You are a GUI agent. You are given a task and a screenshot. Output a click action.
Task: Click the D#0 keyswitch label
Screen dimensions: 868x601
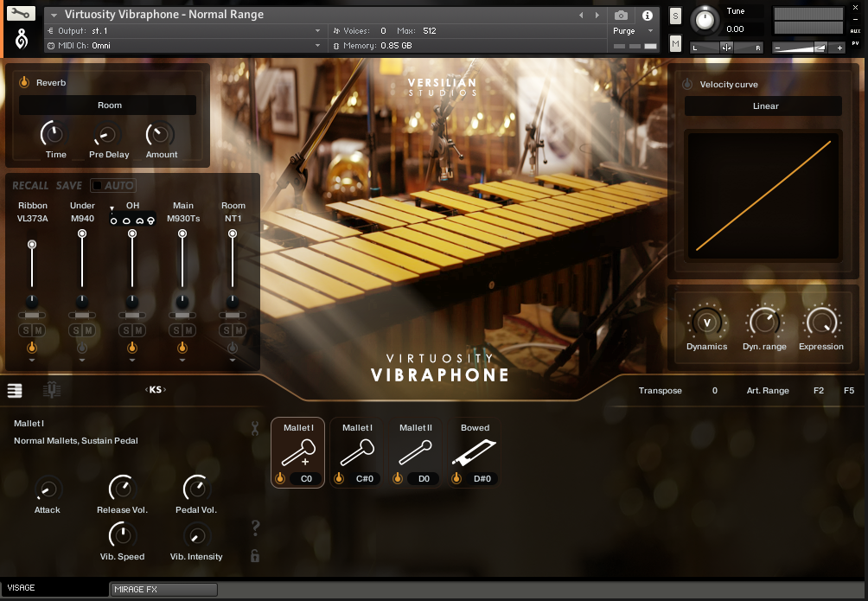(x=482, y=478)
